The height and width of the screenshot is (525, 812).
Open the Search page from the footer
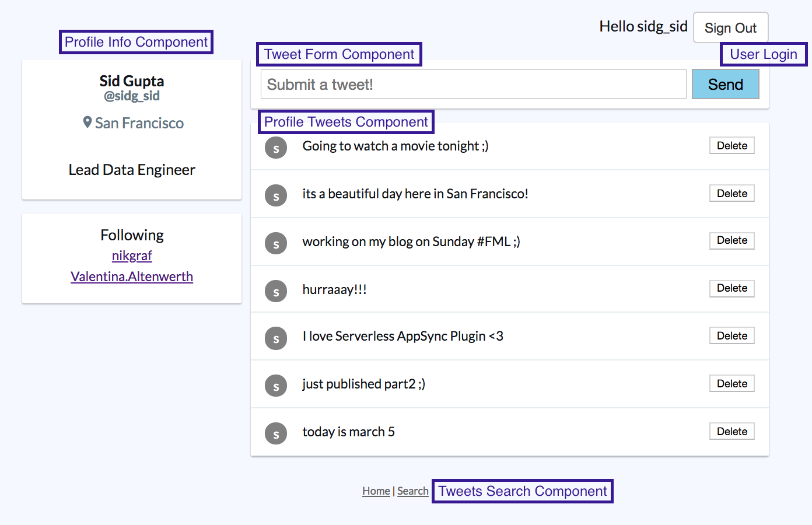pos(412,491)
